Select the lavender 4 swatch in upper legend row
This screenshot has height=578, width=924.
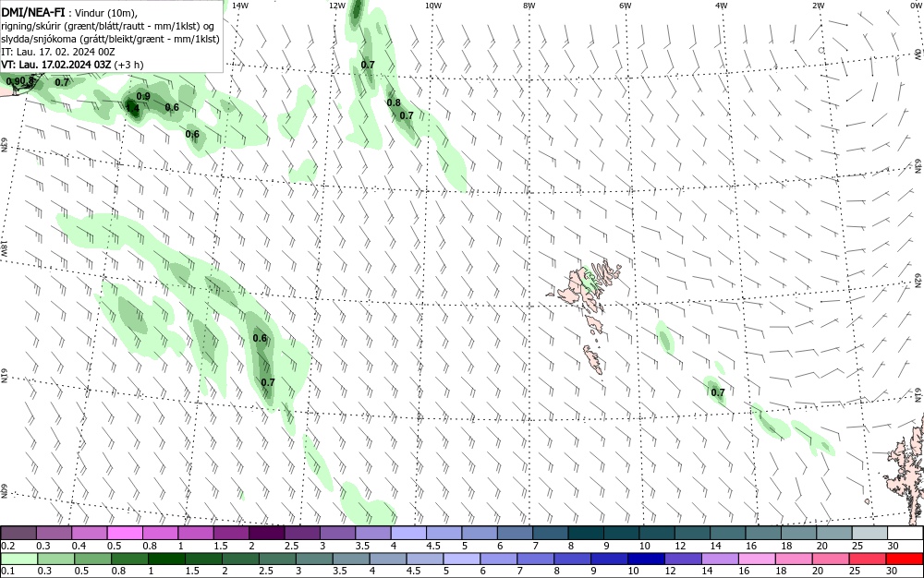(408, 533)
